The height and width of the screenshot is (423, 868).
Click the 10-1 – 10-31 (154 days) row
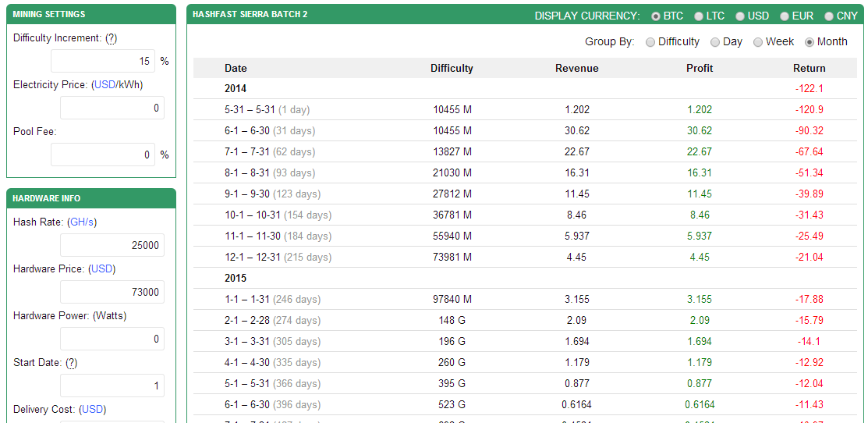pos(525,215)
